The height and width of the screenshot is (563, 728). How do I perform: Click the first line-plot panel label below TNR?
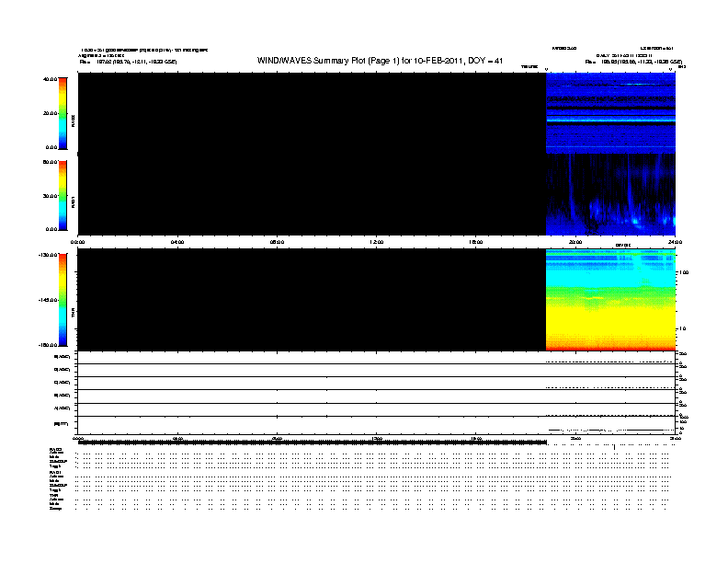coord(63,357)
